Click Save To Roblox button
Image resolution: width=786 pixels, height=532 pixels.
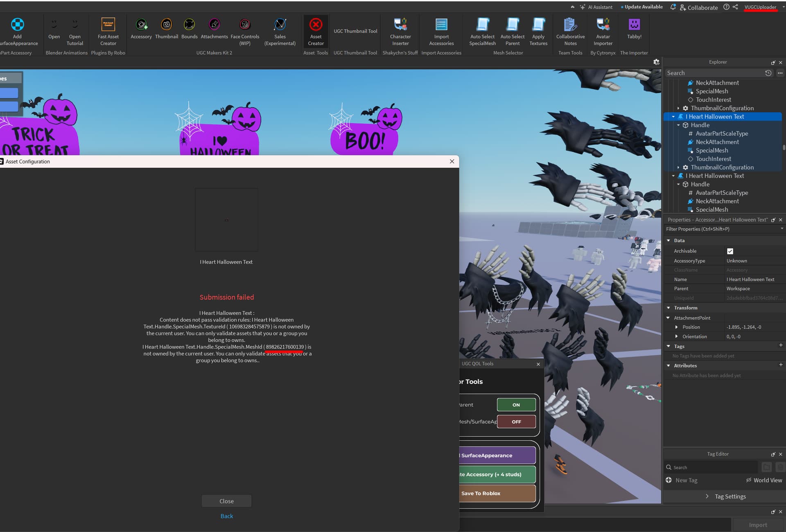tap(497, 493)
